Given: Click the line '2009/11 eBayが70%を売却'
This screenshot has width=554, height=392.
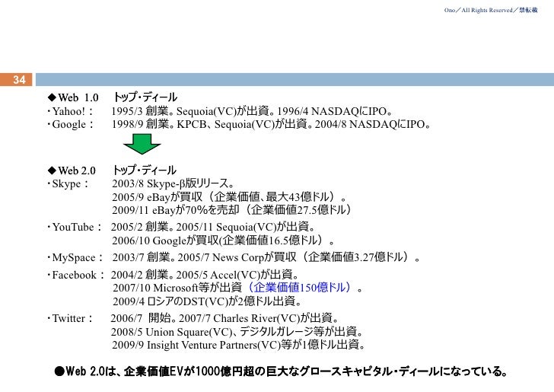Looking at the screenshot, I should point(231,210).
